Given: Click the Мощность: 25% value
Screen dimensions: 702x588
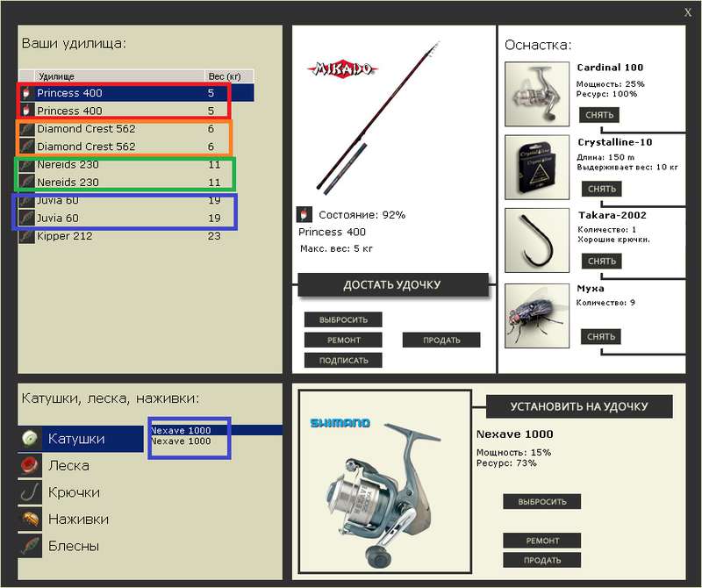Looking at the screenshot, I should coord(610,83).
